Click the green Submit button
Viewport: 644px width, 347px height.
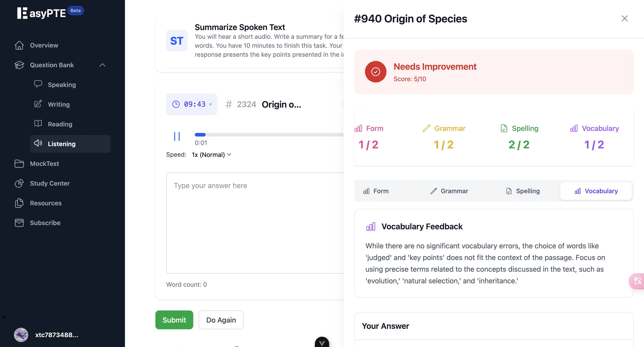click(174, 320)
